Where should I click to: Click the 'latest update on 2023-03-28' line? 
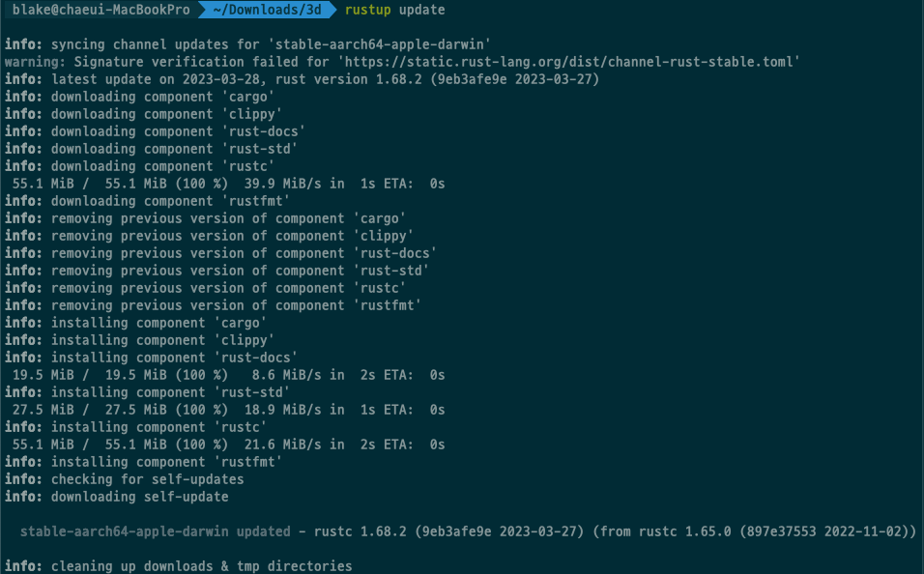[x=302, y=79]
